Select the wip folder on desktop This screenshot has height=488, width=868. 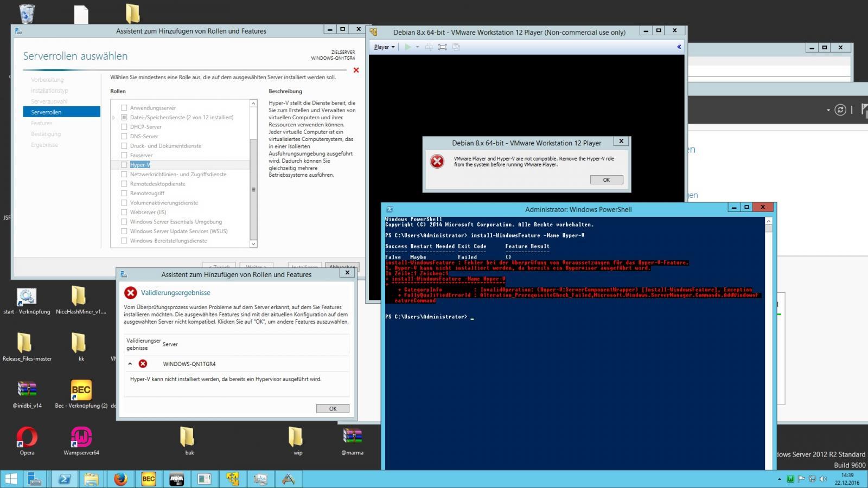296,437
